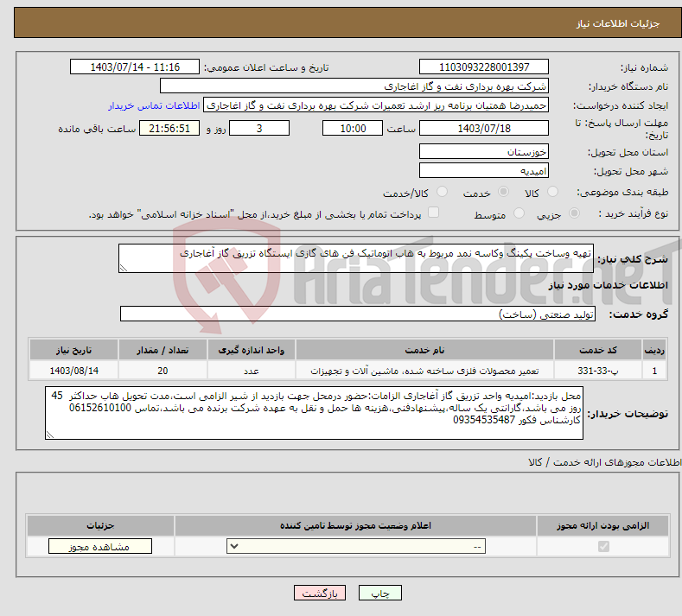Click the بازگشت back button
This screenshot has width=682, height=616.
tap(320, 593)
